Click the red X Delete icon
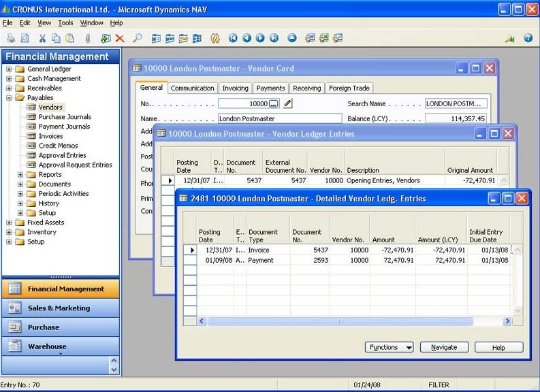 120,38
